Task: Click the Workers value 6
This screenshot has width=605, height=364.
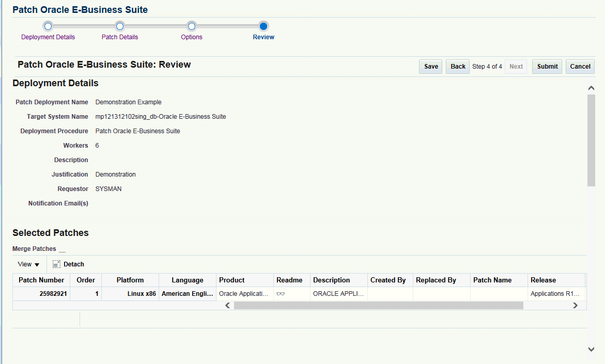Action: (x=97, y=146)
